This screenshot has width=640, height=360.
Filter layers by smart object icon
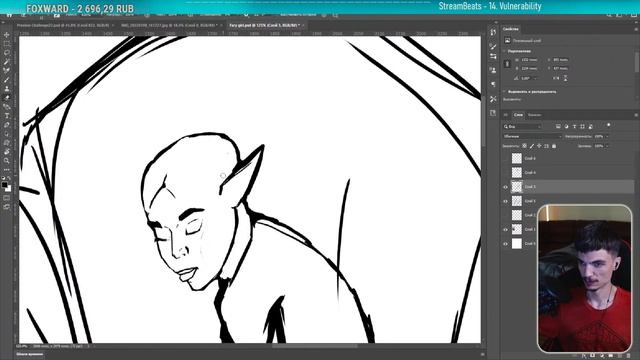click(x=590, y=127)
